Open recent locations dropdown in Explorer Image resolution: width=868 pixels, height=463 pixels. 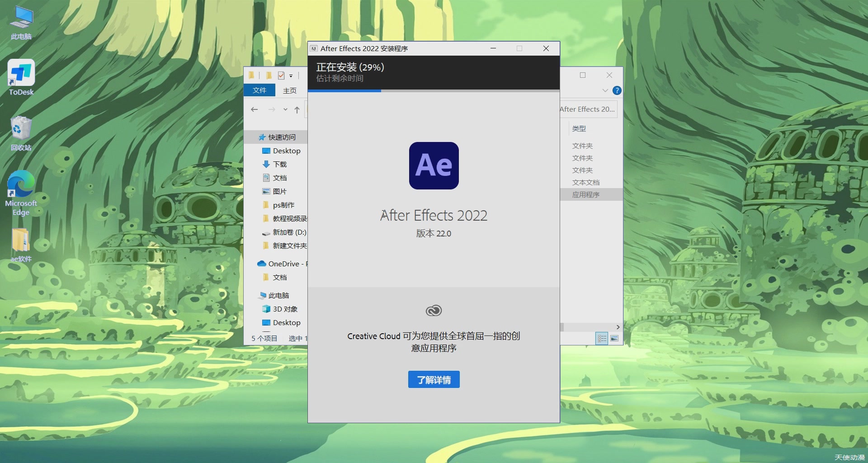(x=285, y=109)
